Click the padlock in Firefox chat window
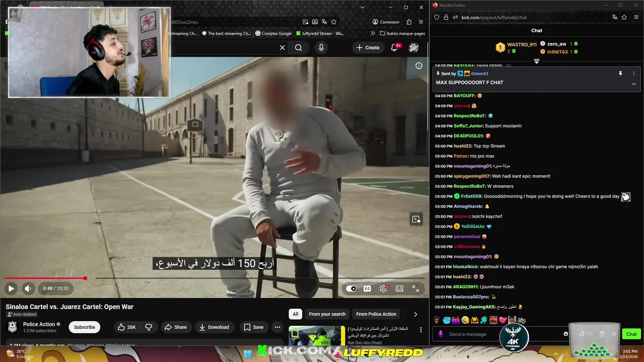Image resolution: width=644 pixels, height=362 pixels. 446,17
